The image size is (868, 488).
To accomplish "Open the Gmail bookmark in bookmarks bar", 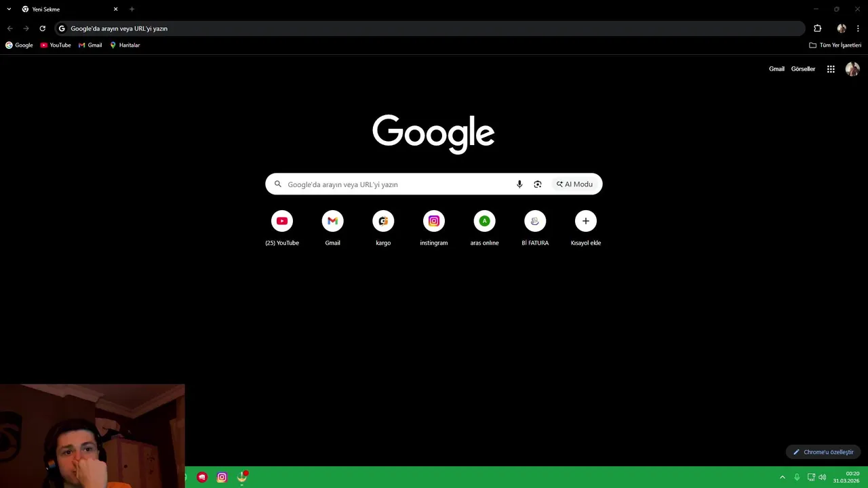I will point(90,45).
